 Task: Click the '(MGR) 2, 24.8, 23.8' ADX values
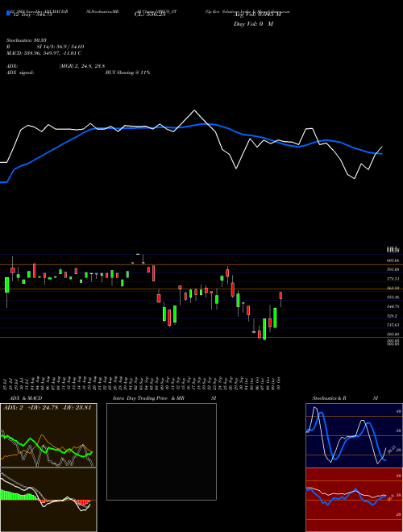pos(82,66)
